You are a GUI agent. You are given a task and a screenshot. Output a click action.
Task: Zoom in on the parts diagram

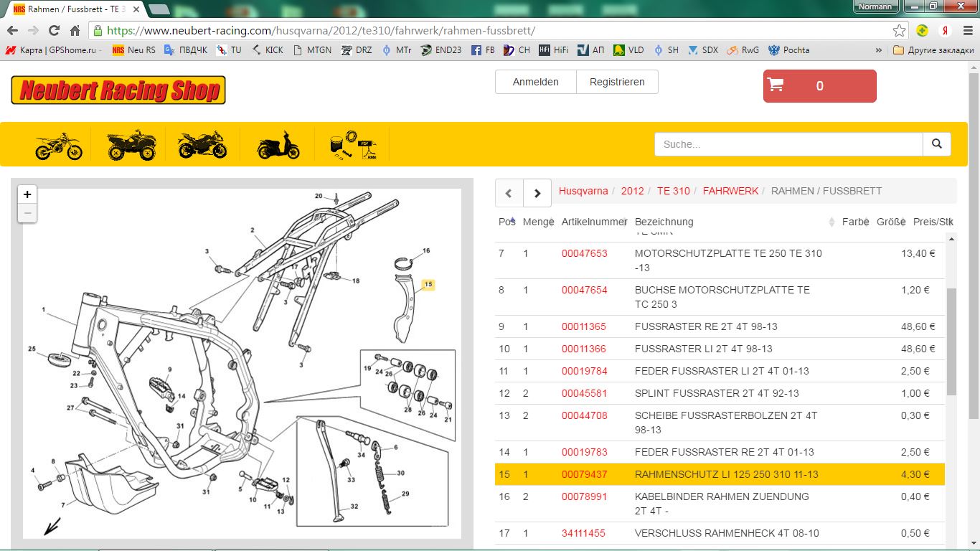pos(27,194)
